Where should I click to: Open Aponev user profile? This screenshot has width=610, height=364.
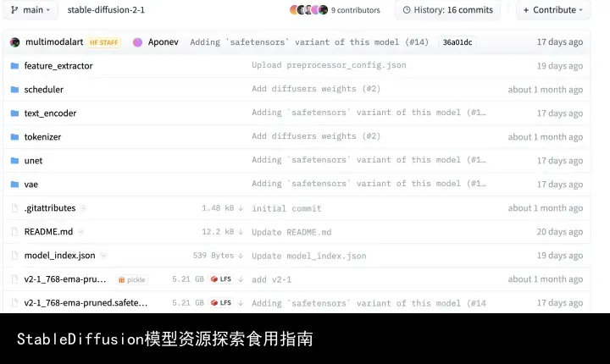click(163, 42)
